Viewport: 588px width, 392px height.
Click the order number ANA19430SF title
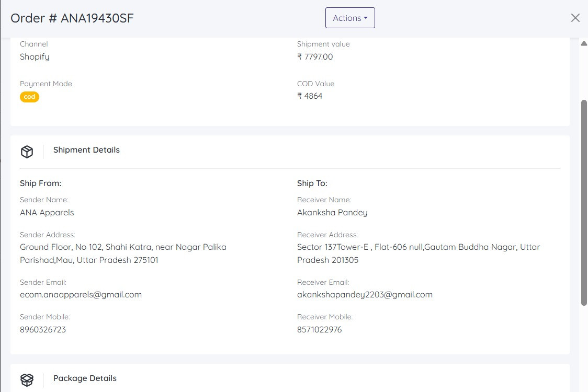pos(72,18)
